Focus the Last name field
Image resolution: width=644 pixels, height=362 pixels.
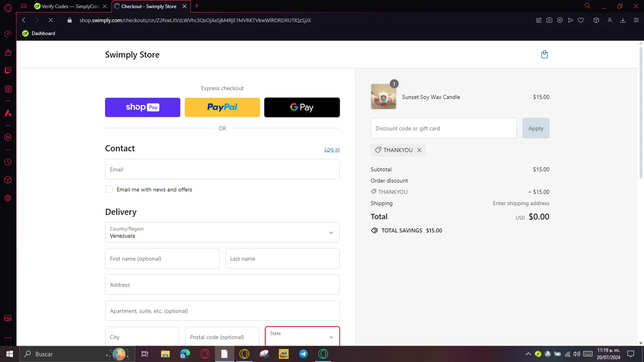[x=283, y=259]
